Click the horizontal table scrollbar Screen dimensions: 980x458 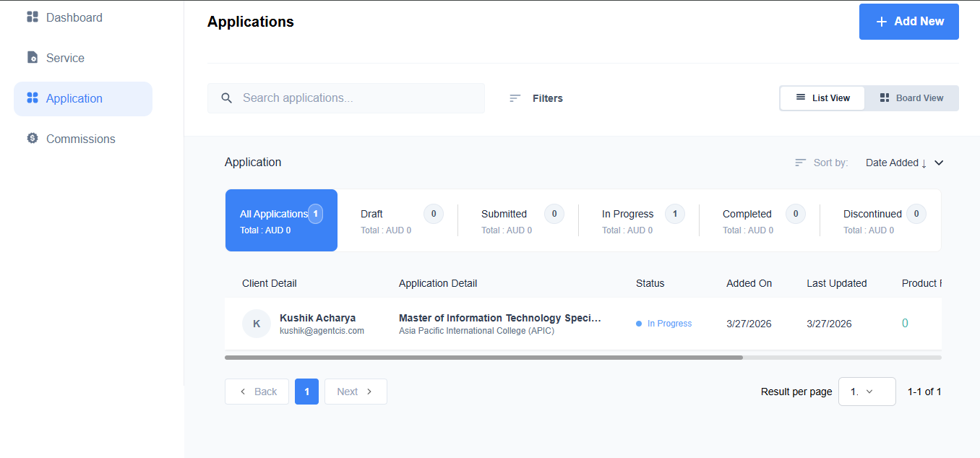pos(483,358)
